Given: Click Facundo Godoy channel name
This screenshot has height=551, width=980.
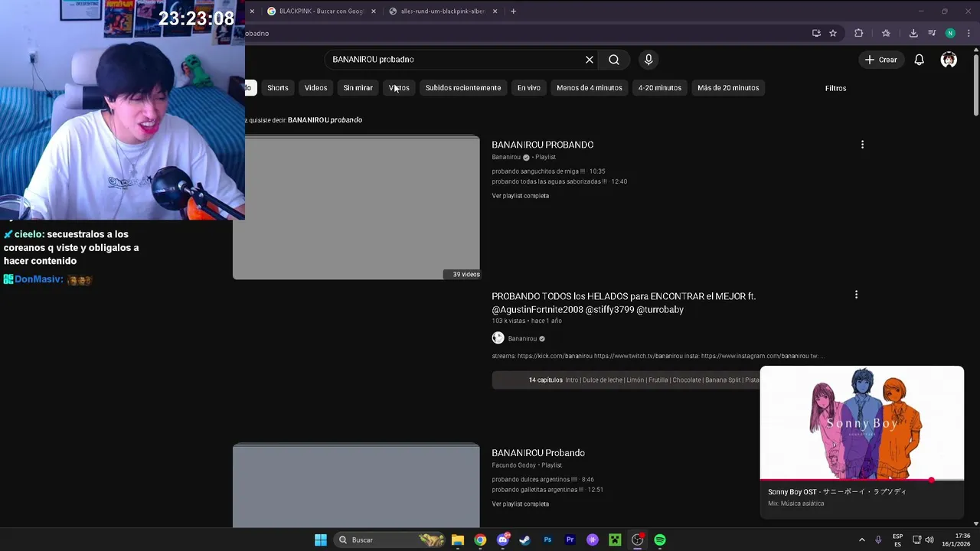Looking at the screenshot, I should pos(514,465).
